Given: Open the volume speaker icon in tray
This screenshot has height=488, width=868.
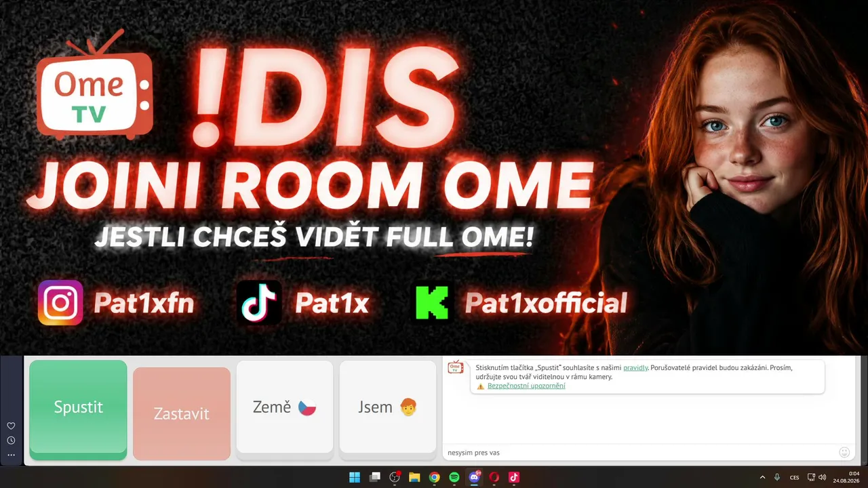Looking at the screenshot, I should 822,477.
